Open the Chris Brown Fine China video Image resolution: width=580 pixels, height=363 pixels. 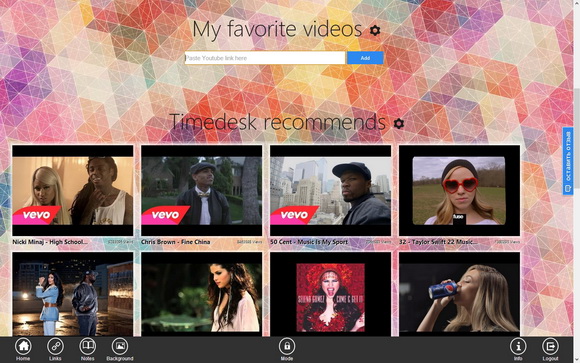pos(202,191)
